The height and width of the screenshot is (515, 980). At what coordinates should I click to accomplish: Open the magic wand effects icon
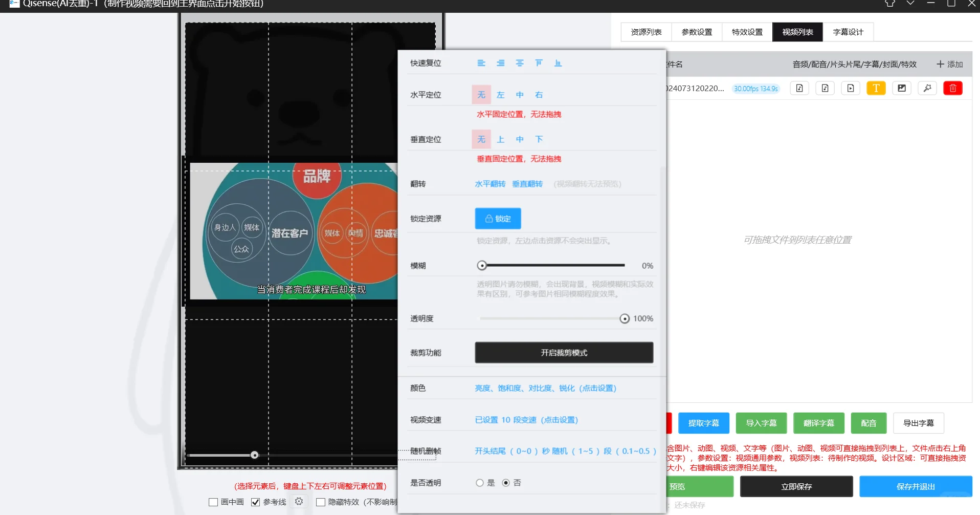click(x=927, y=88)
